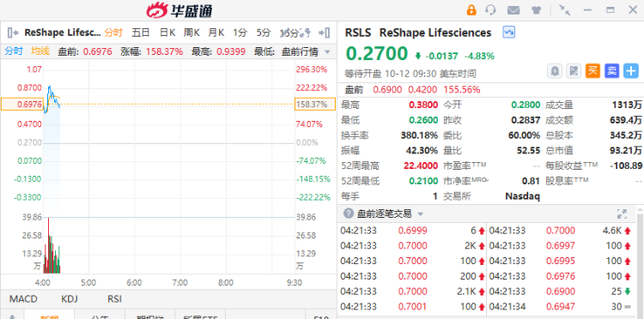Click the 52周最低 value 0.2100
Screen dimensions: 644x319
(423, 181)
